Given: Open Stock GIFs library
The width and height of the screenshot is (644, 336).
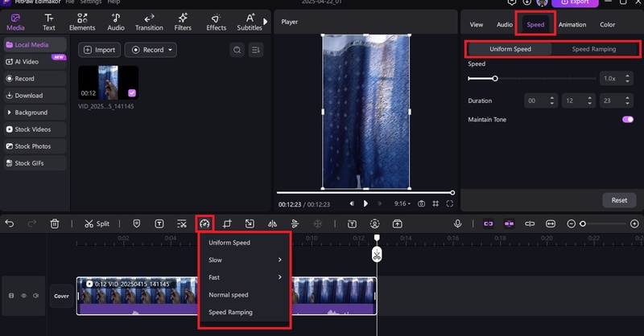Looking at the screenshot, I should tap(35, 163).
